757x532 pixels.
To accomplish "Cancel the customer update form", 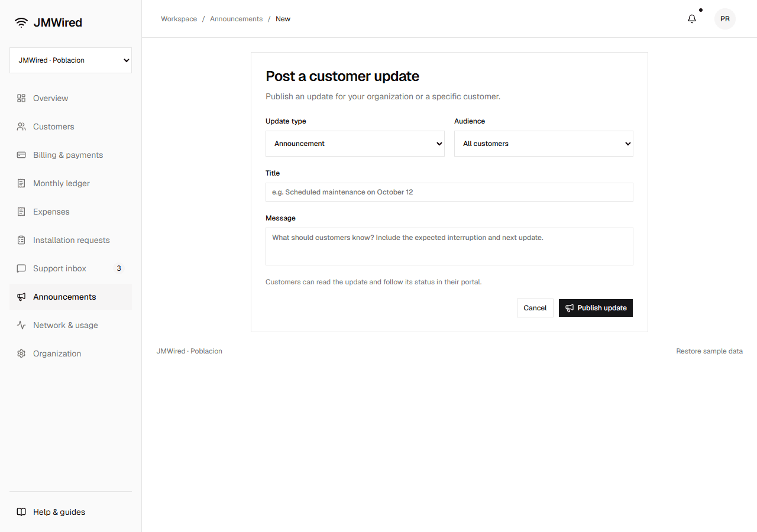I will 535,308.
